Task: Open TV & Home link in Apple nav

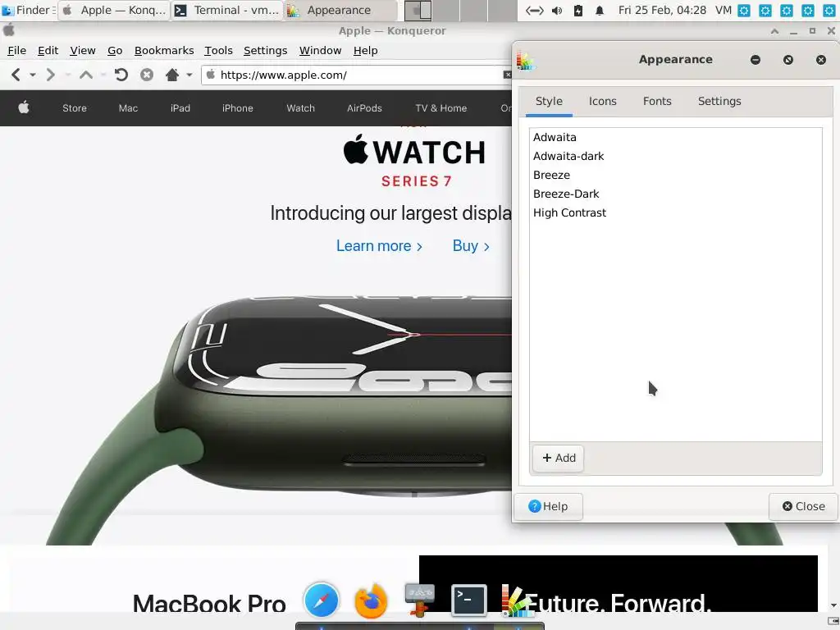Action: (441, 108)
